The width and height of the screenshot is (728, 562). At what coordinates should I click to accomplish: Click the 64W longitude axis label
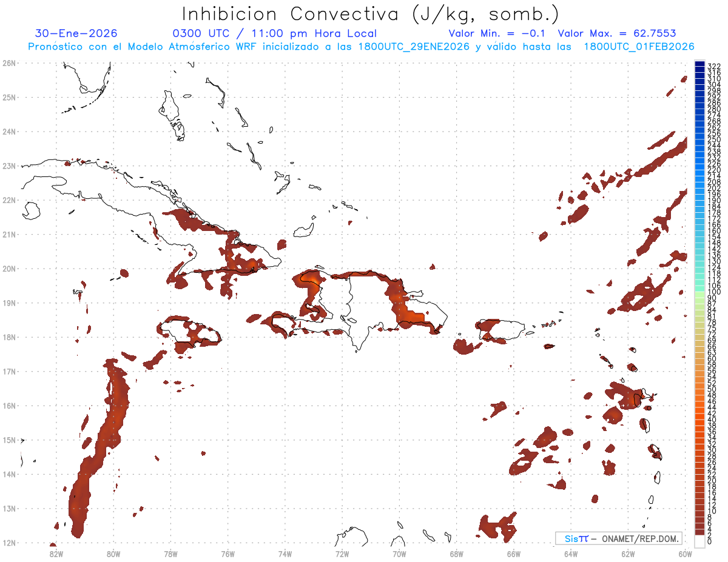pos(571,554)
